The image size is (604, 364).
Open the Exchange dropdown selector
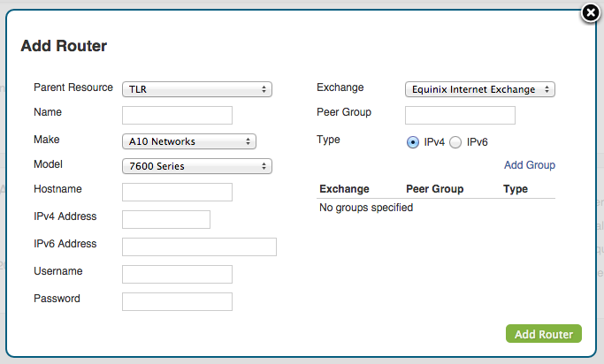(479, 89)
